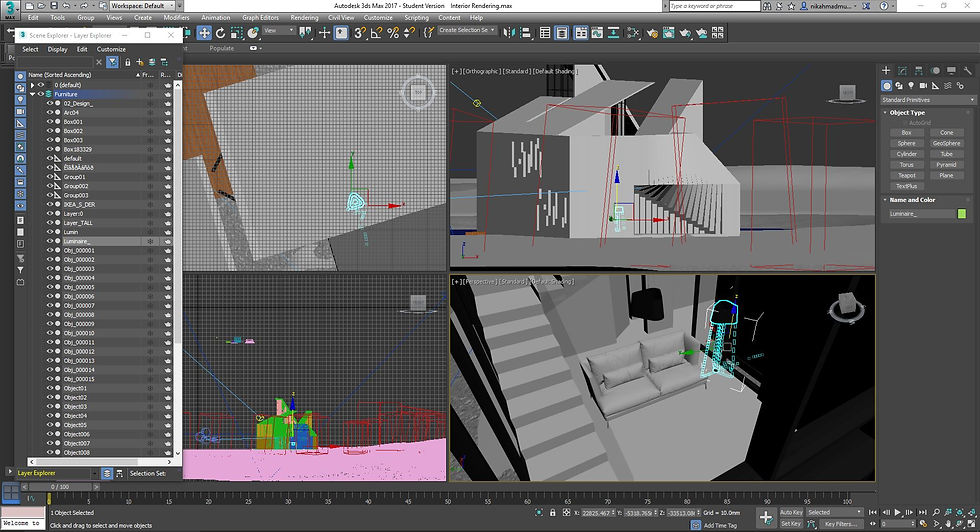Click the Teapot primitive button
This screenshot has height=532, width=980.
pos(906,176)
